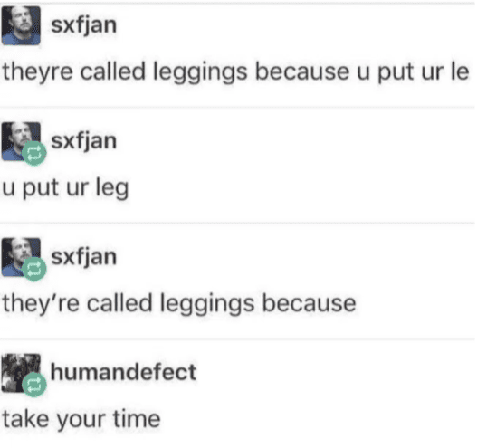
Task: Click the word "theyre" in the top post
Action: 38,72
